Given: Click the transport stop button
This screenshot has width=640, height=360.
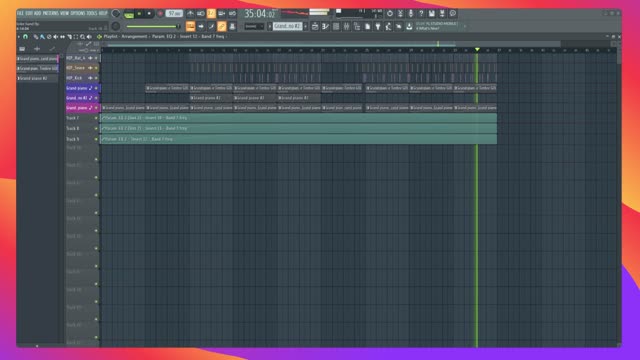Looking at the screenshot, I should coord(149,13).
